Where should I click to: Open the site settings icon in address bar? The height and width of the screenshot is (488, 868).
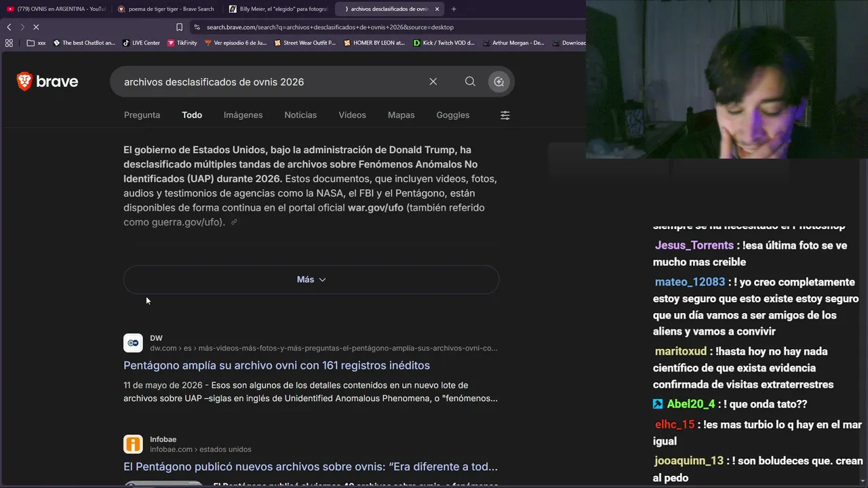pyautogui.click(x=197, y=27)
